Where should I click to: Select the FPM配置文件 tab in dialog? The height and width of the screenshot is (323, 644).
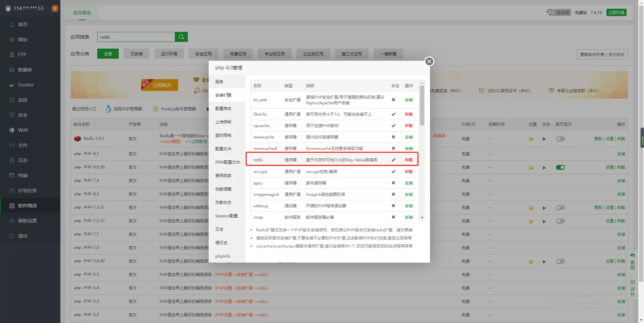(227, 162)
